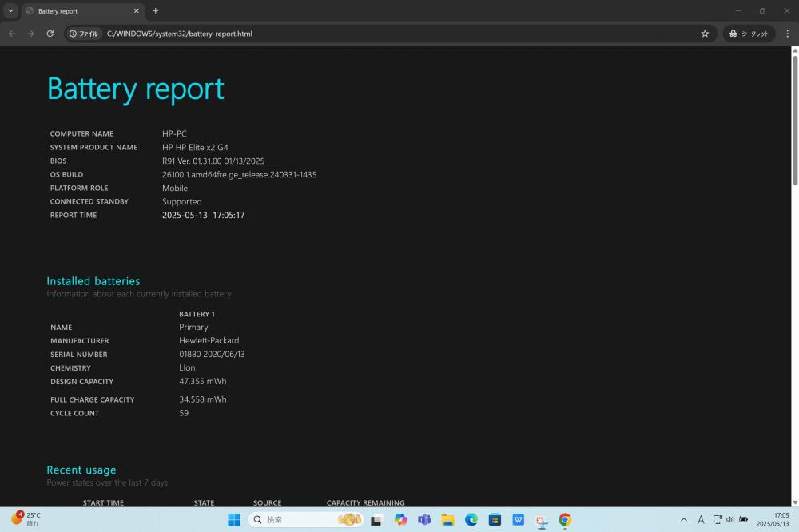Viewport: 799px width, 532px height.
Task: Bookmark this page with the star icon
Action: (705, 34)
